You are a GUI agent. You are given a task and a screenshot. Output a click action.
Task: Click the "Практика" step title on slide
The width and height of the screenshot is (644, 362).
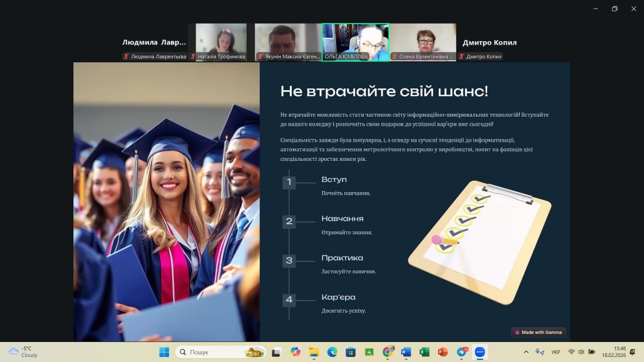tap(342, 258)
